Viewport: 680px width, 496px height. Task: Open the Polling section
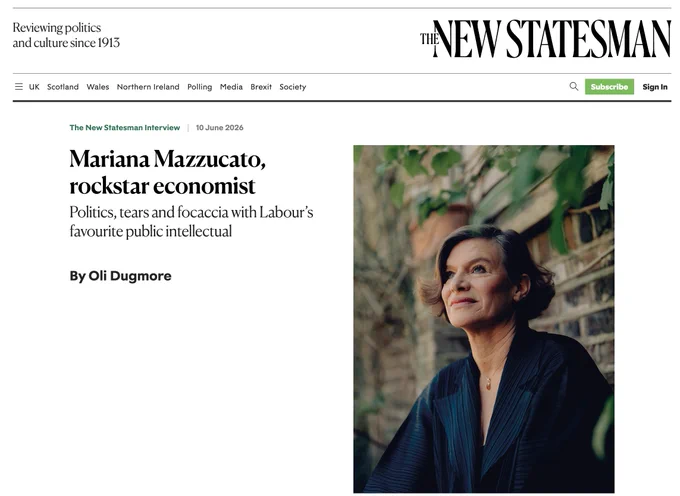click(199, 87)
